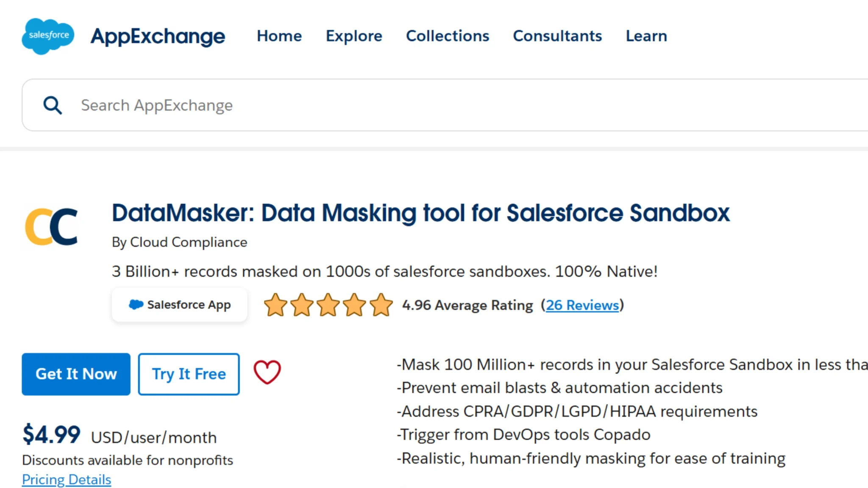Click the Salesforce cloud logo
The image size is (868, 488).
[48, 36]
